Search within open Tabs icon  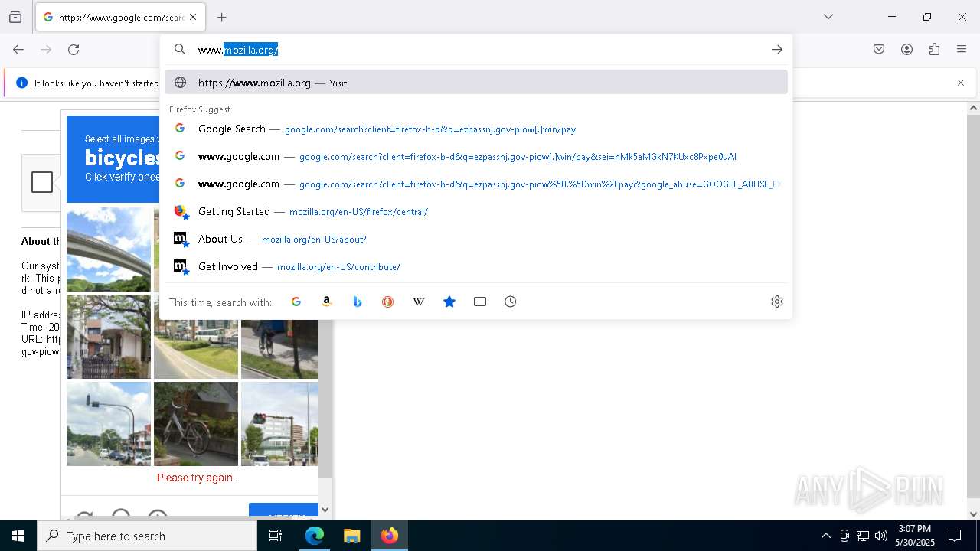click(480, 302)
